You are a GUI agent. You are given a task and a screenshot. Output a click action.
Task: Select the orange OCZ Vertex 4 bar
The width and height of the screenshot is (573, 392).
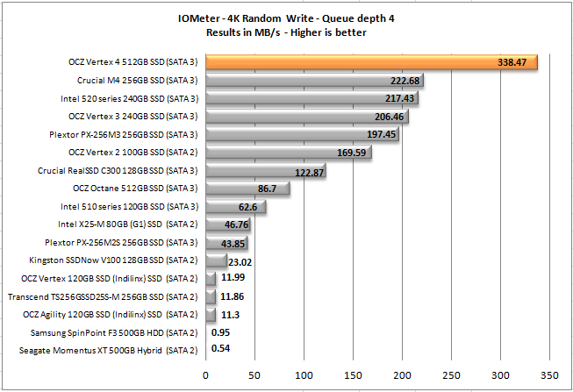[x=371, y=62]
